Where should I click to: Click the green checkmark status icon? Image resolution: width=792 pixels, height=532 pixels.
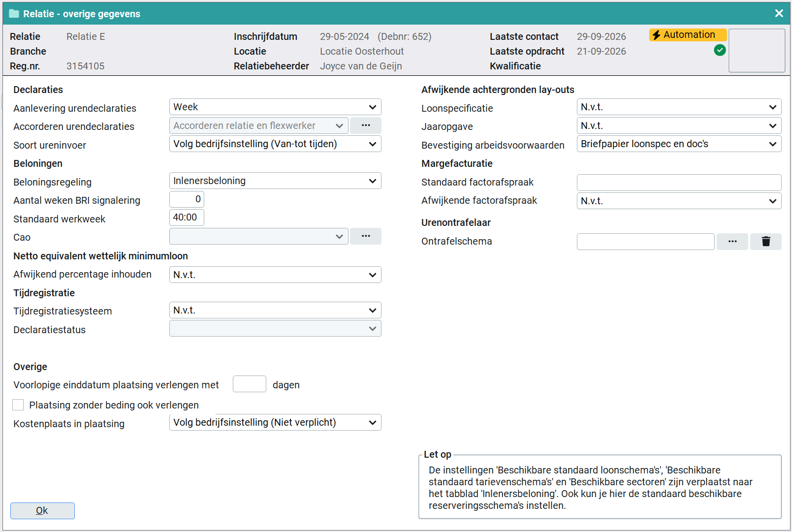(x=720, y=50)
